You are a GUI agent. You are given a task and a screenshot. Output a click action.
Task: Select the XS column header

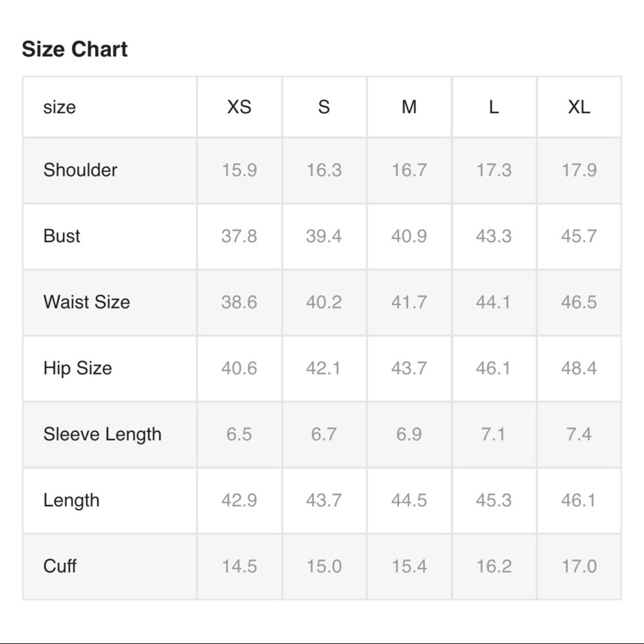coord(239,107)
